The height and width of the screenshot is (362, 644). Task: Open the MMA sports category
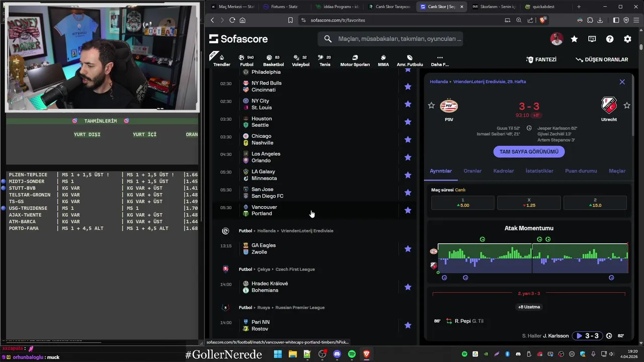(x=383, y=60)
